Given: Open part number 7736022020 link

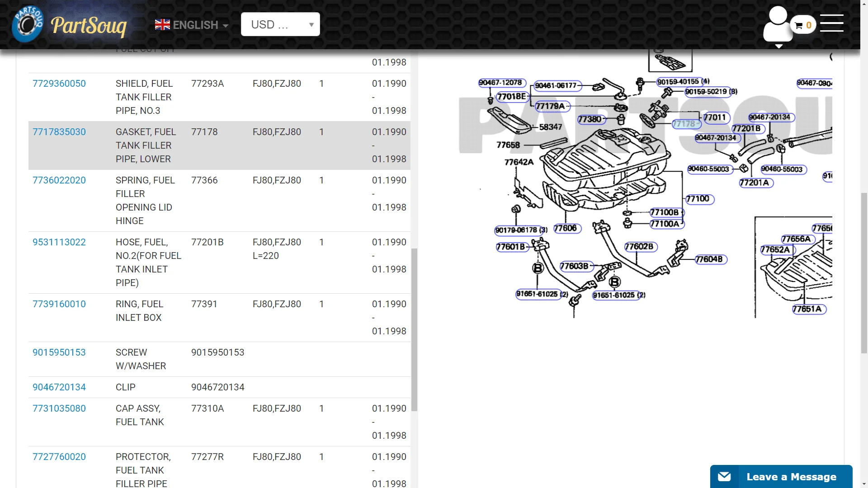Looking at the screenshot, I should click(59, 180).
